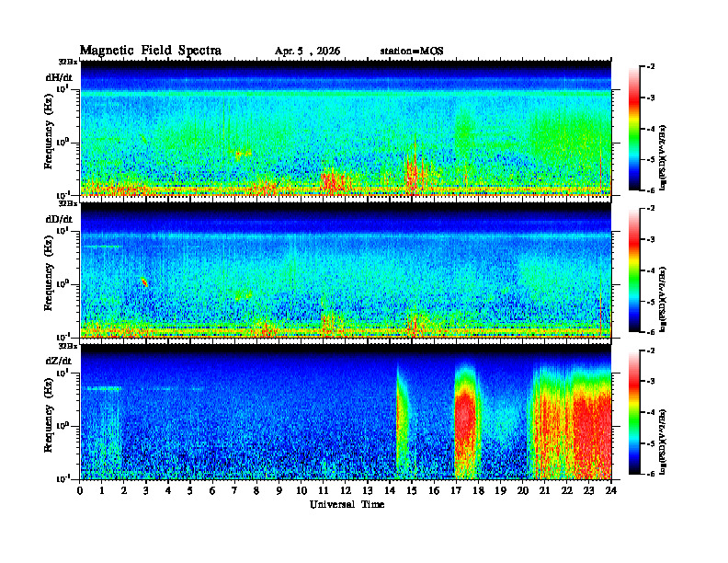Click hour 24 tick label on time axis
Screen dimensions: 728x563
[611, 490]
